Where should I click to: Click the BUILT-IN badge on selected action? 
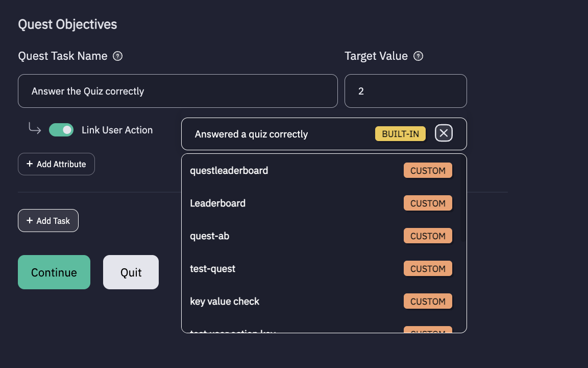pos(400,134)
